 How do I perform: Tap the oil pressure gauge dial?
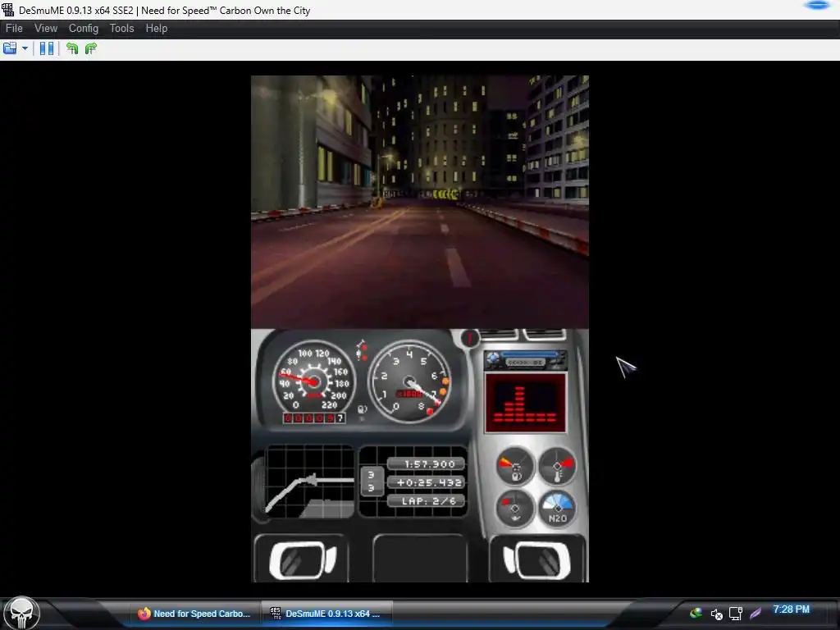pos(515,509)
